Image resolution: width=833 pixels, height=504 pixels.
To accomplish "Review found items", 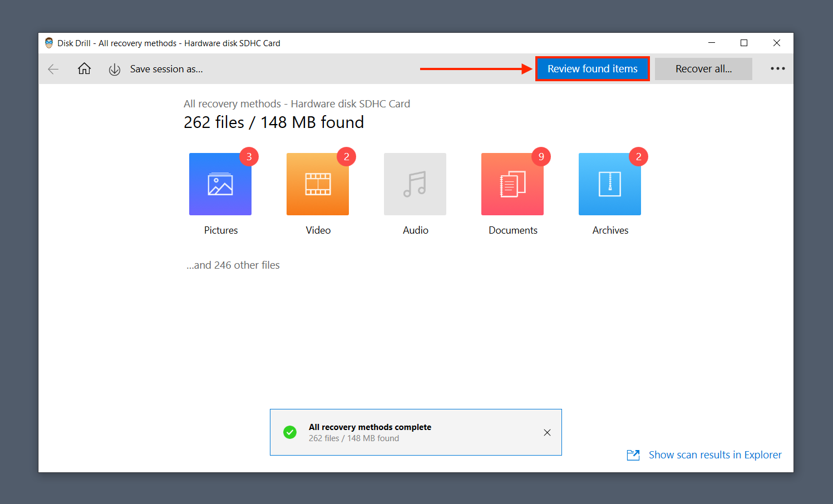I will click(593, 69).
